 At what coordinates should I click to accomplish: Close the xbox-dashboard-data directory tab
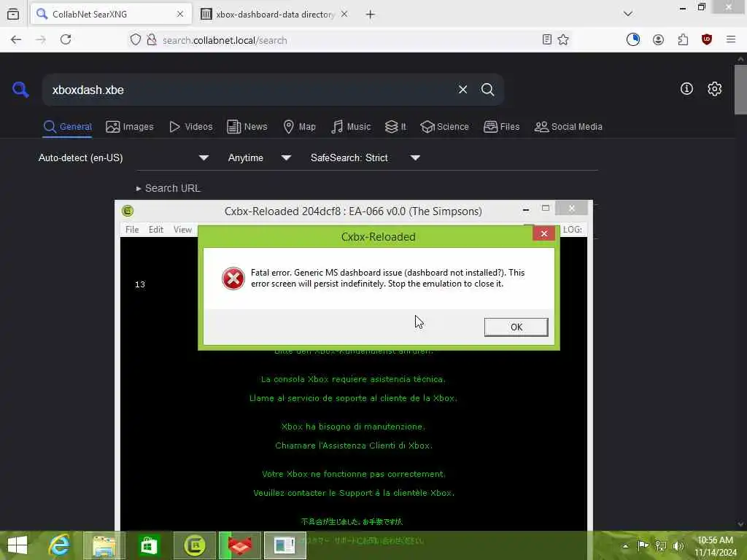344,15
